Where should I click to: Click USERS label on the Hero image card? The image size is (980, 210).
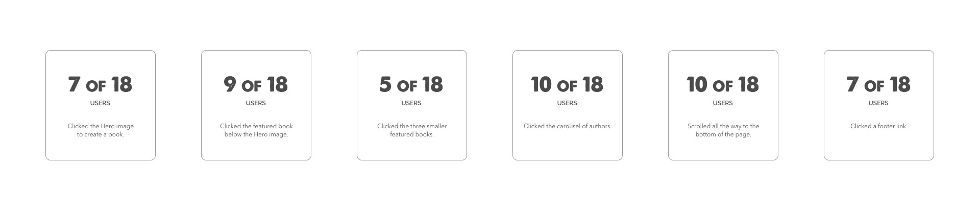pyautogui.click(x=100, y=103)
